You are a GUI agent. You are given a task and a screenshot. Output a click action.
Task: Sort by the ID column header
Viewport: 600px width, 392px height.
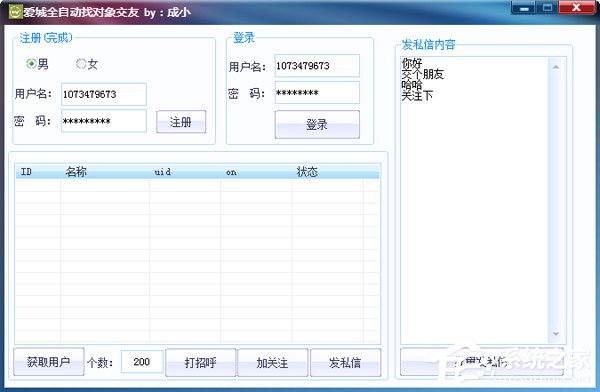(x=38, y=172)
